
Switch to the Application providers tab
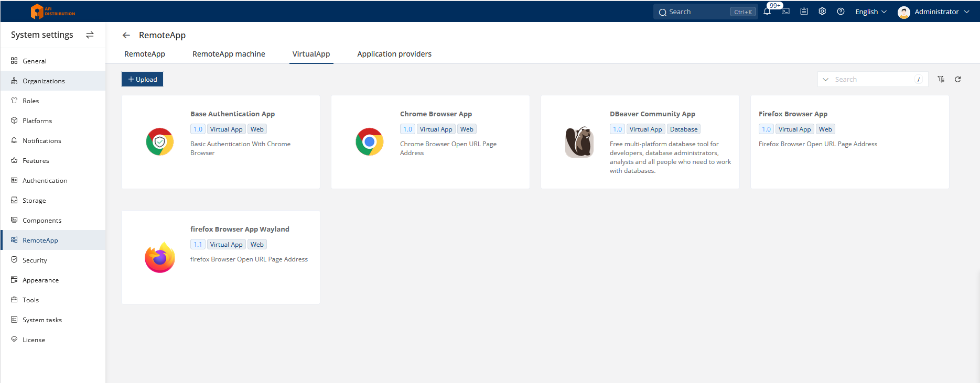coord(394,54)
